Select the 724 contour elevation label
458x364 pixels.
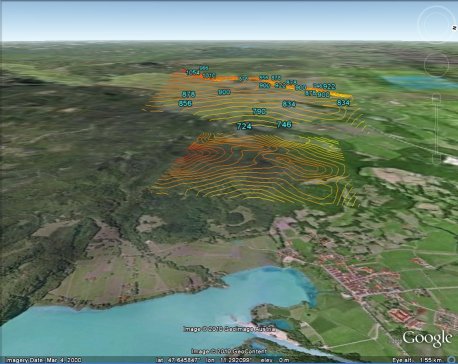[x=244, y=126]
